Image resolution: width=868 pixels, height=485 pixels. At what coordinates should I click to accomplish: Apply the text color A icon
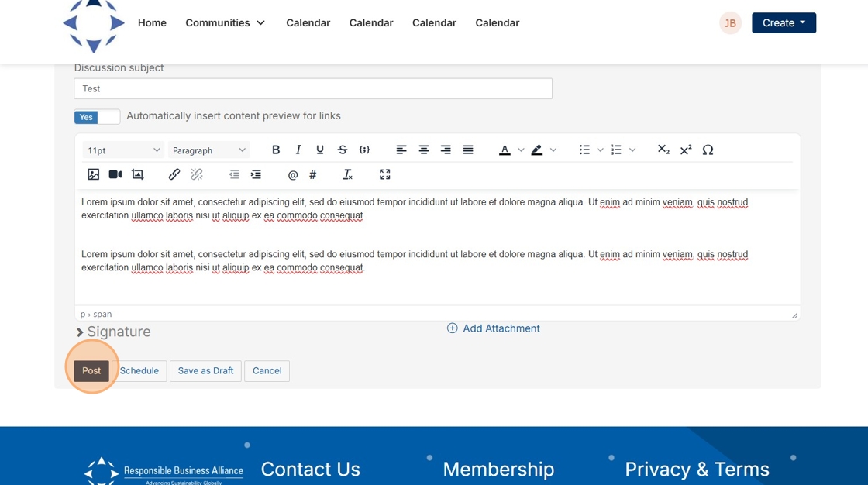tap(505, 150)
